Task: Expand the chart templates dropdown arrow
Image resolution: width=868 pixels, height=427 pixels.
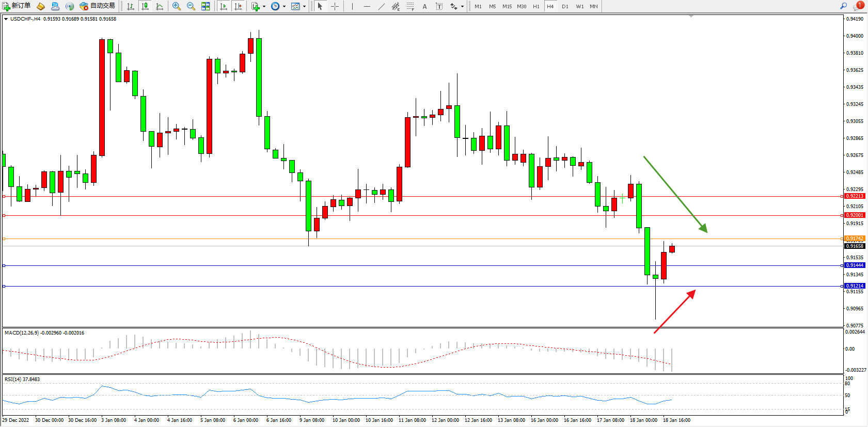Action: (304, 7)
